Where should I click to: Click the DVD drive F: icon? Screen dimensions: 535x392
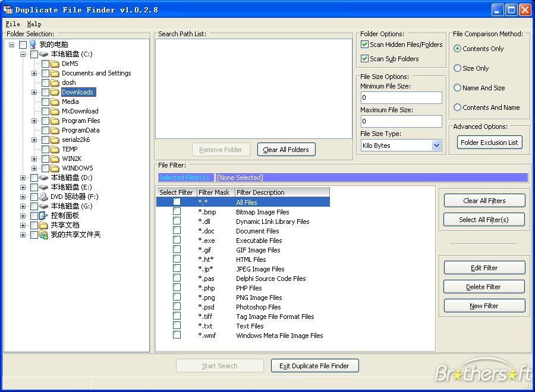[43, 197]
